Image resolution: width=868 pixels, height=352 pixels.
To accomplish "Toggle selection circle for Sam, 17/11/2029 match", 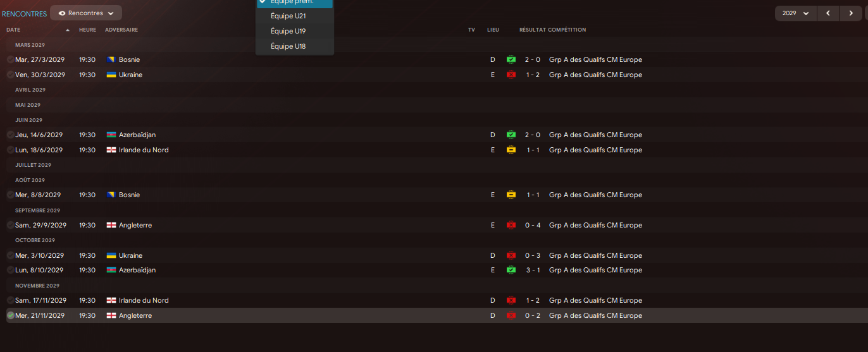I will point(10,300).
